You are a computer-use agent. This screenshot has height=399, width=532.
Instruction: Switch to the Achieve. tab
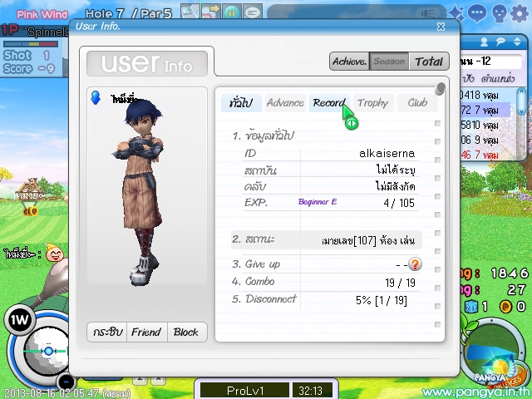[x=349, y=62]
